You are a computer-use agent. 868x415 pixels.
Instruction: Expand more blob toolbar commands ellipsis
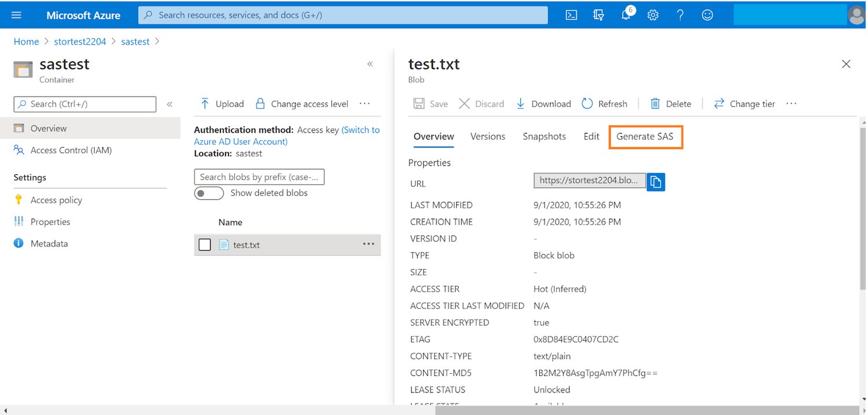pos(792,104)
